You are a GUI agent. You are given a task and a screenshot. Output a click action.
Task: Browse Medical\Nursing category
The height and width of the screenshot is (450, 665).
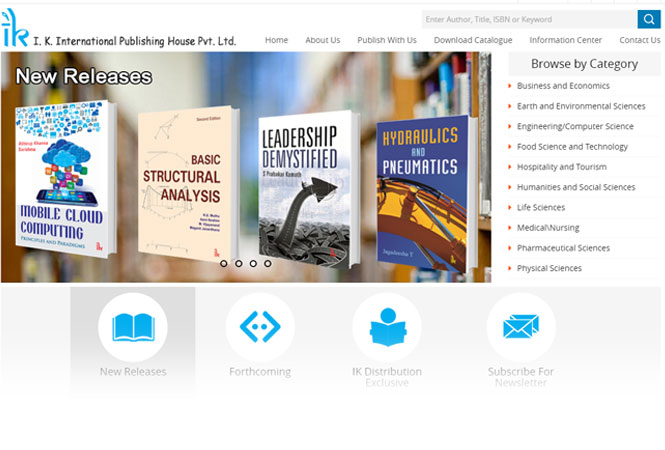coord(548,228)
